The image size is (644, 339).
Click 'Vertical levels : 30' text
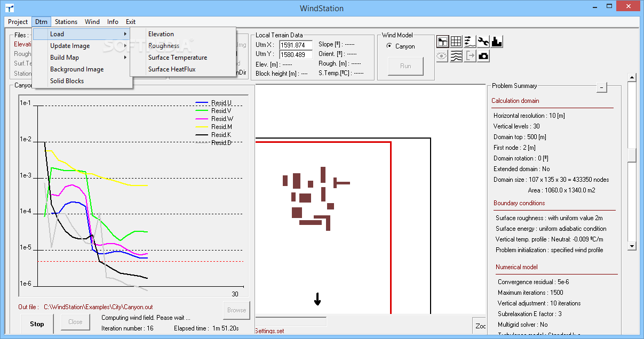pyautogui.click(x=516, y=126)
